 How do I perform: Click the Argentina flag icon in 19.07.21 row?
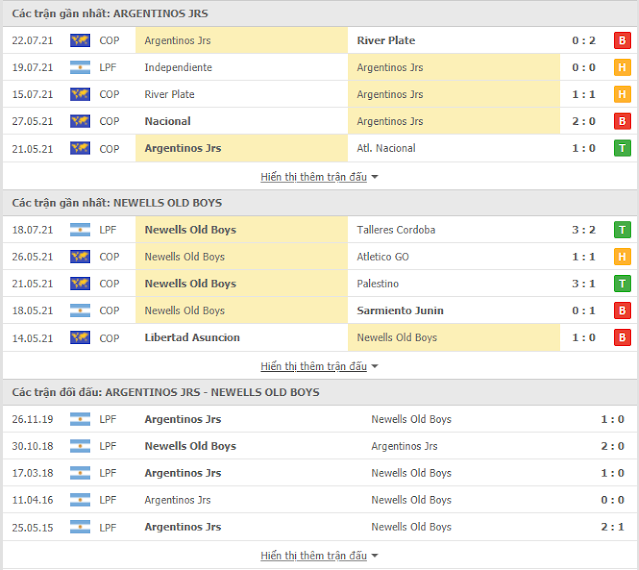coord(80,67)
